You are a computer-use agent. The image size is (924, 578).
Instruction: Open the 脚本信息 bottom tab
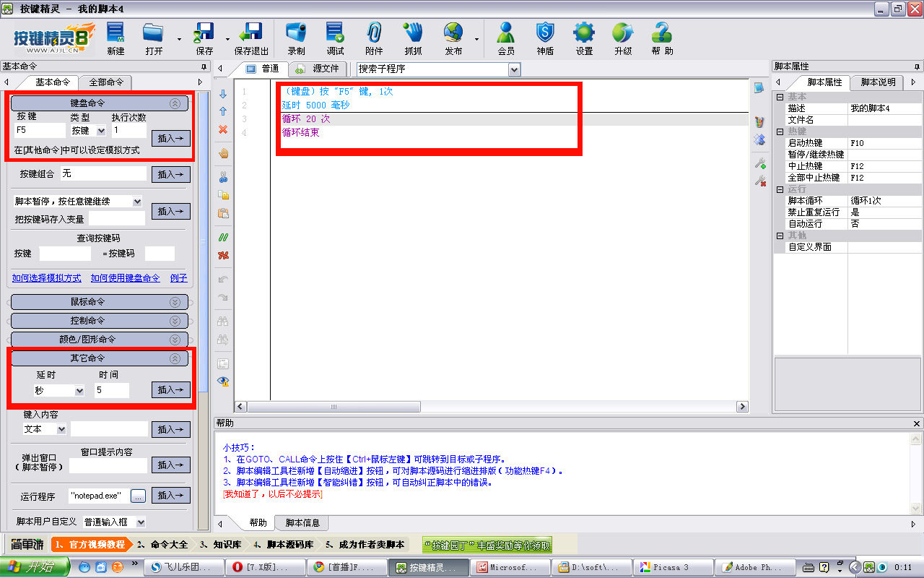click(x=302, y=523)
